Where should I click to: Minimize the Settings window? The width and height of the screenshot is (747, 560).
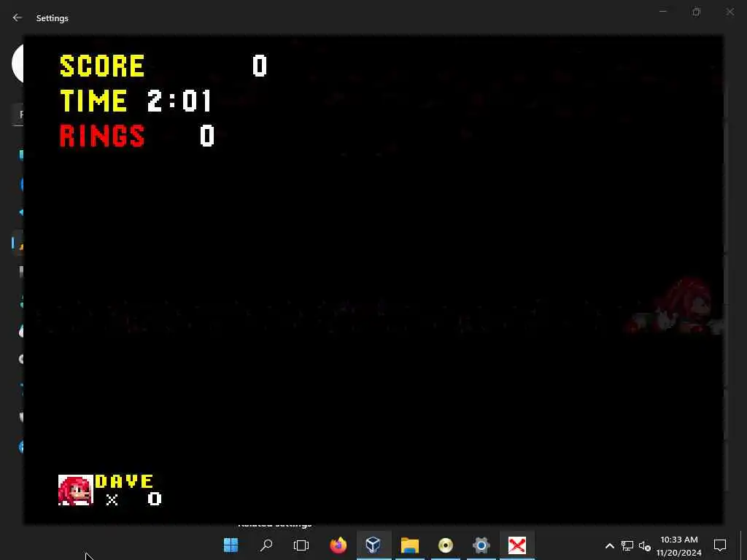[662, 12]
